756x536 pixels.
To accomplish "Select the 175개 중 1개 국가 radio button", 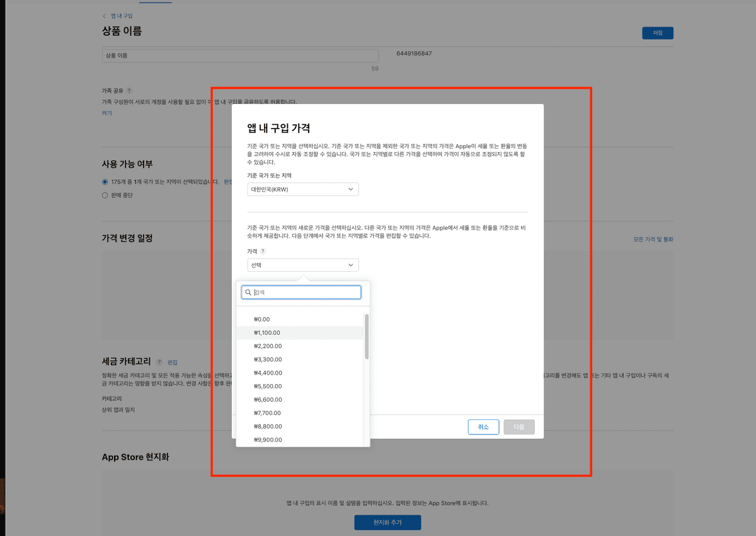I will click(x=105, y=182).
